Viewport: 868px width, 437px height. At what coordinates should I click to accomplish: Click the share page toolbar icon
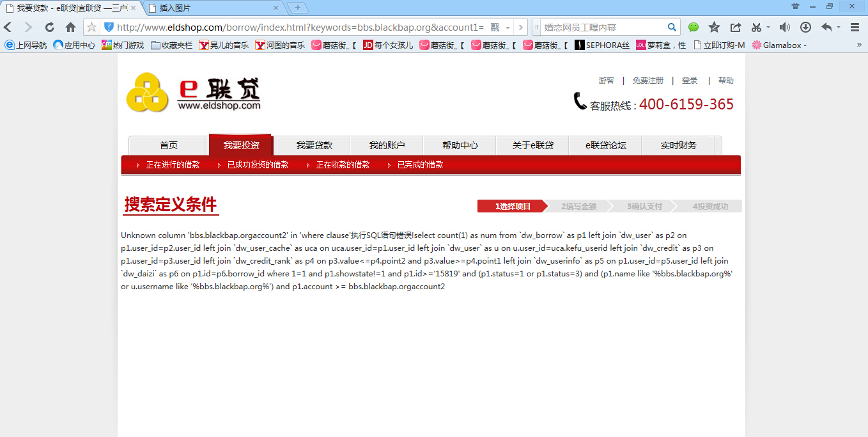(x=736, y=28)
